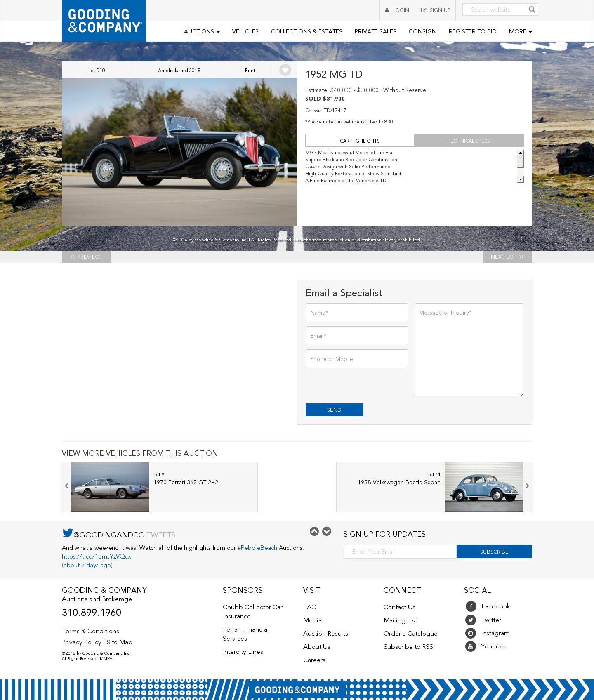
Task: Click the 1958 Volkswagen Beetle Sedan title
Action: pyautogui.click(x=399, y=482)
